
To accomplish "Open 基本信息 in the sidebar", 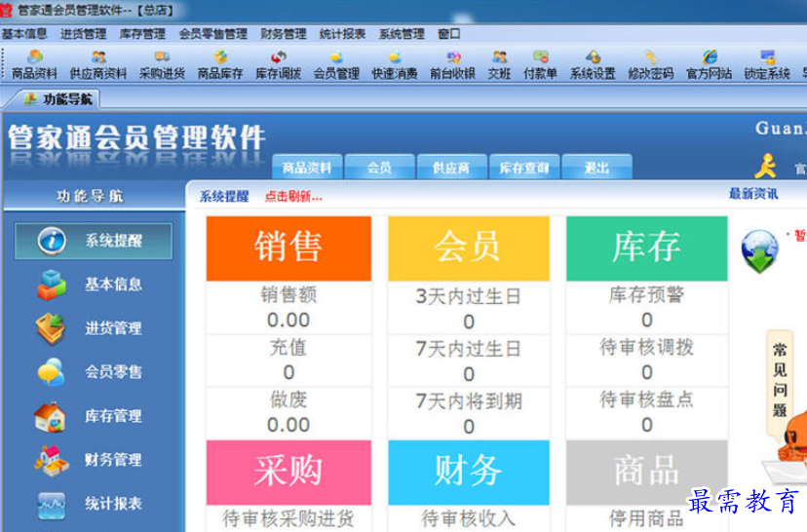I will pyautogui.click(x=90, y=285).
